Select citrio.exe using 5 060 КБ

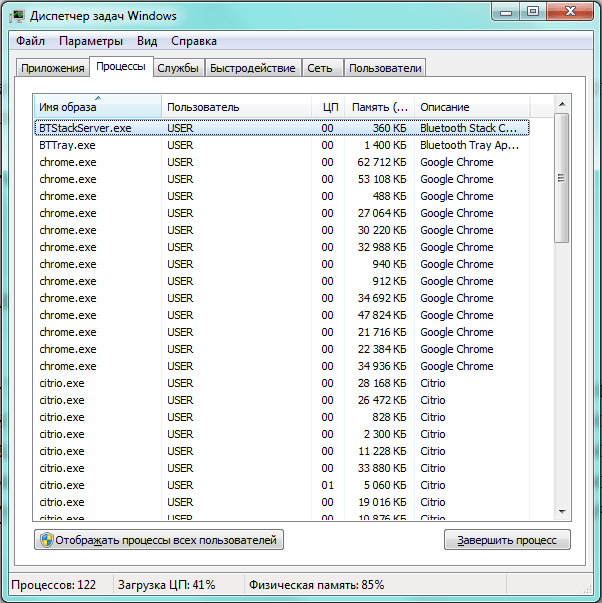click(282, 485)
